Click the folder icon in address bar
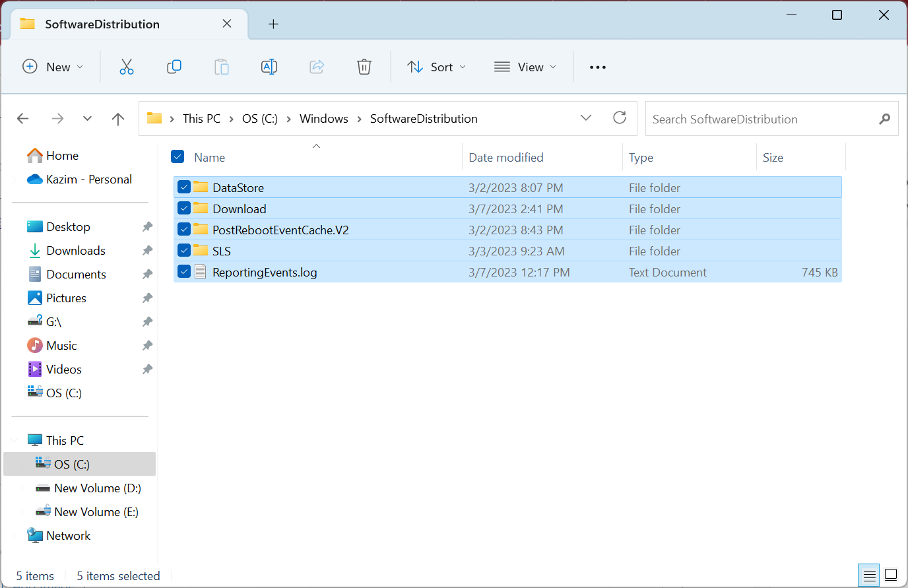 click(x=154, y=118)
